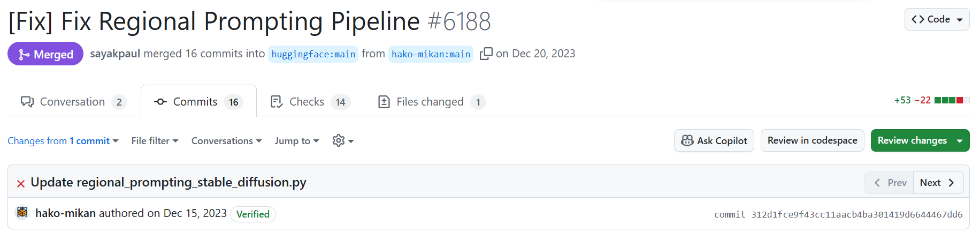This screenshot has width=980, height=239.
Task: Open the diff settings gear icon
Action: (x=343, y=141)
